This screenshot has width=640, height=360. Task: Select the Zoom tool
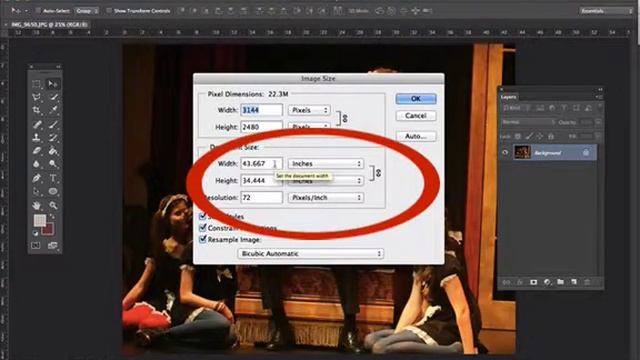(53, 205)
